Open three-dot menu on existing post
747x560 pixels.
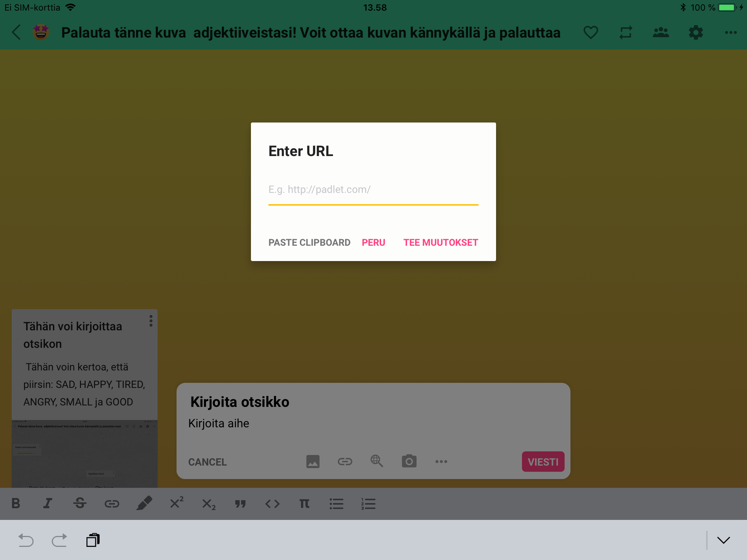[151, 321]
